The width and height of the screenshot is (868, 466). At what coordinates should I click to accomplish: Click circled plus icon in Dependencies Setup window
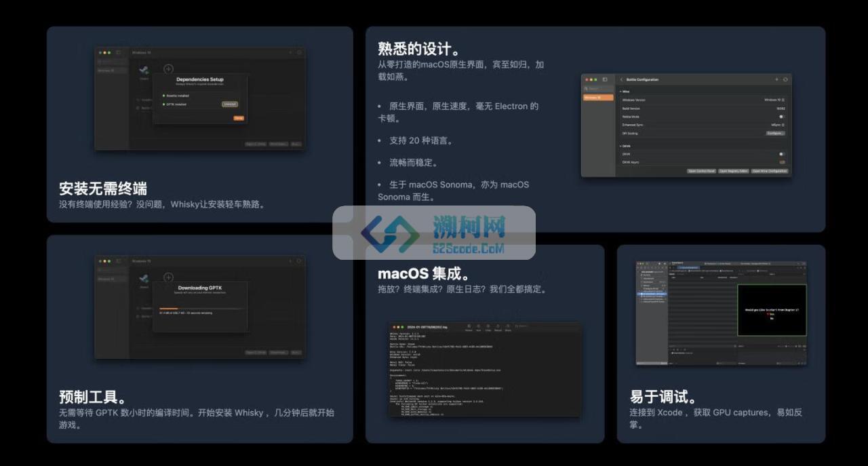168,69
